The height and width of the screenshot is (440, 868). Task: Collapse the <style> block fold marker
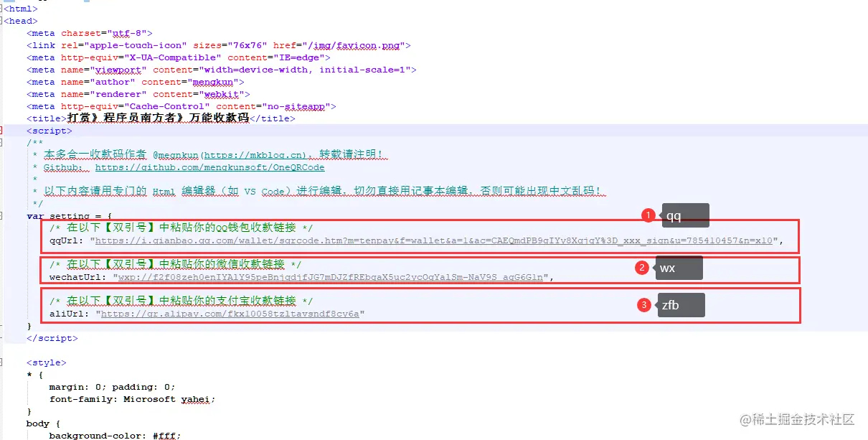(1, 362)
